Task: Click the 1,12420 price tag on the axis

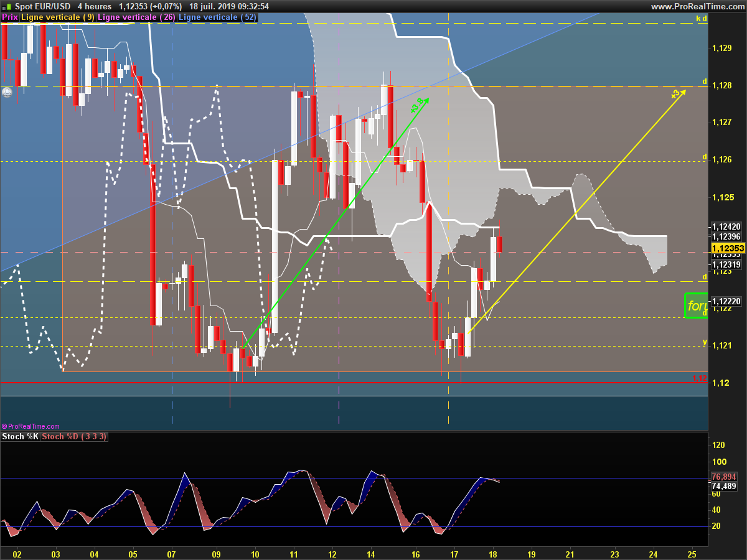Action: (726, 226)
